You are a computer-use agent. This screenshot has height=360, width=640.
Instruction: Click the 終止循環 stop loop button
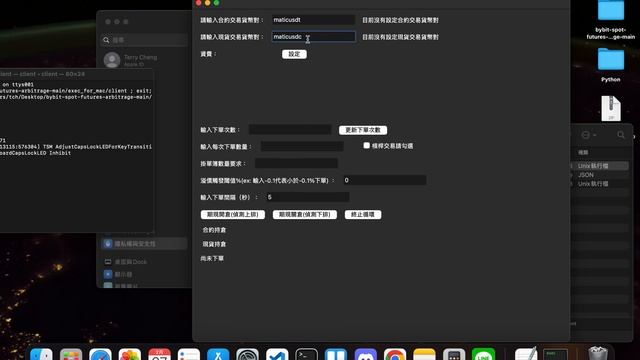pos(363,215)
